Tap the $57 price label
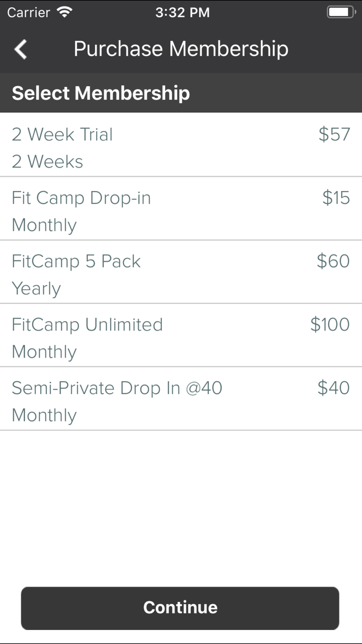 tap(334, 134)
